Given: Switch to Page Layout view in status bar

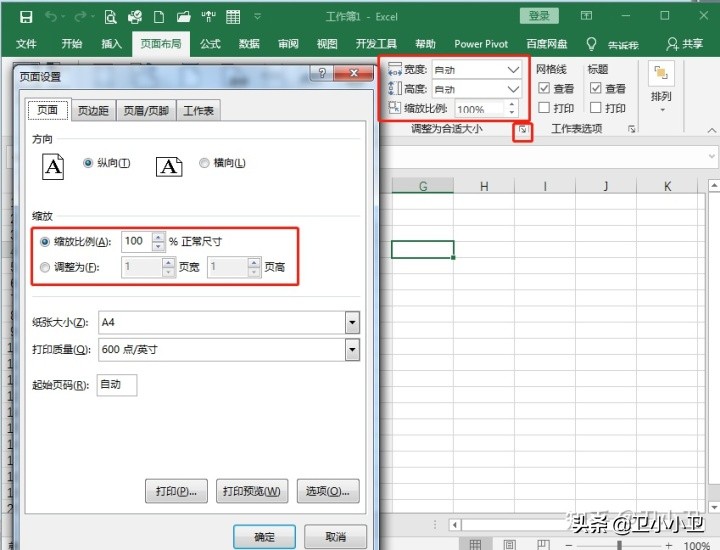Looking at the screenshot, I should (509, 544).
